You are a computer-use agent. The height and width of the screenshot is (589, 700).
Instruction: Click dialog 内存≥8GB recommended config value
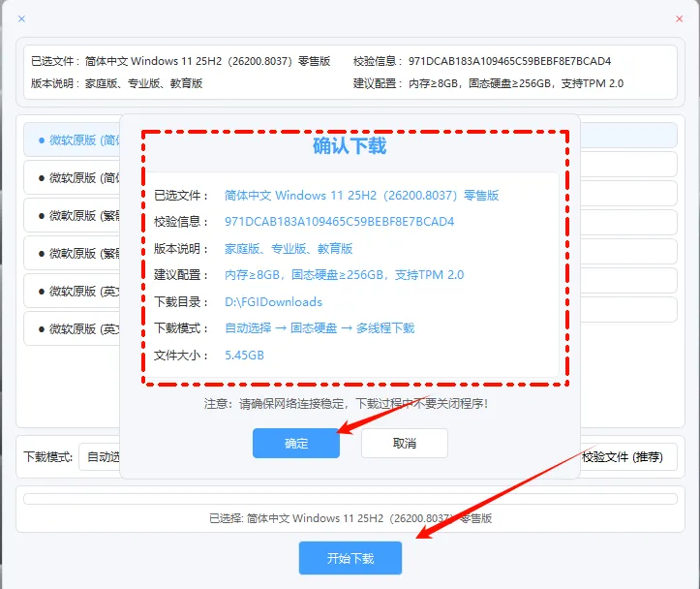(x=345, y=274)
